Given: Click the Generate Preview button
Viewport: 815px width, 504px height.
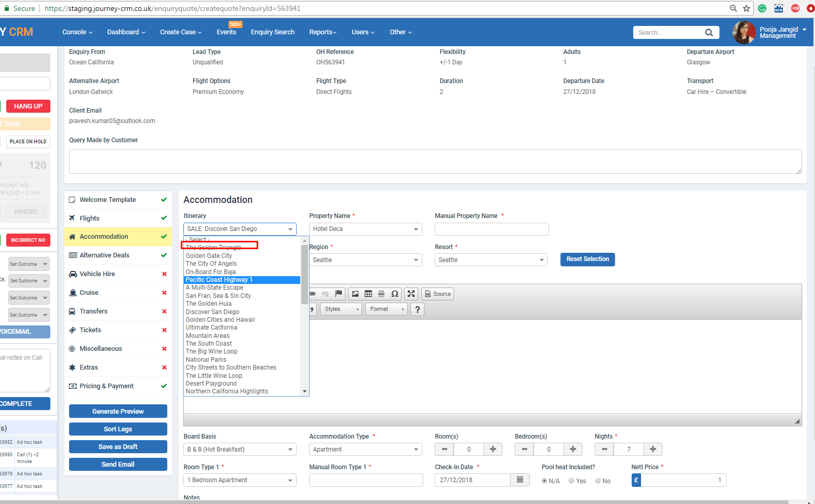Looking at the screenshot, I should [x=118, y=412].
